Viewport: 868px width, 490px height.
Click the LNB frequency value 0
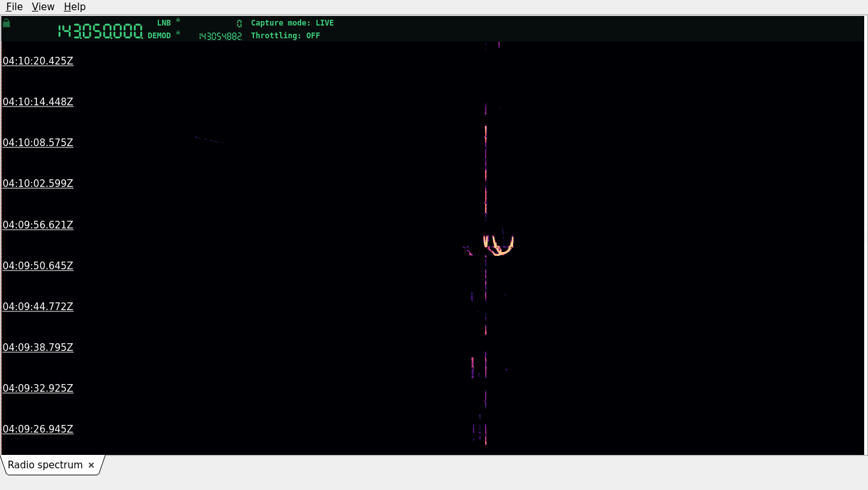239,24
